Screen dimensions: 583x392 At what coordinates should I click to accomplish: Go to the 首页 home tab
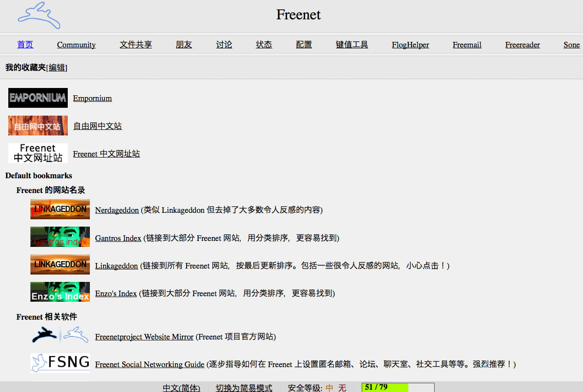25,45
